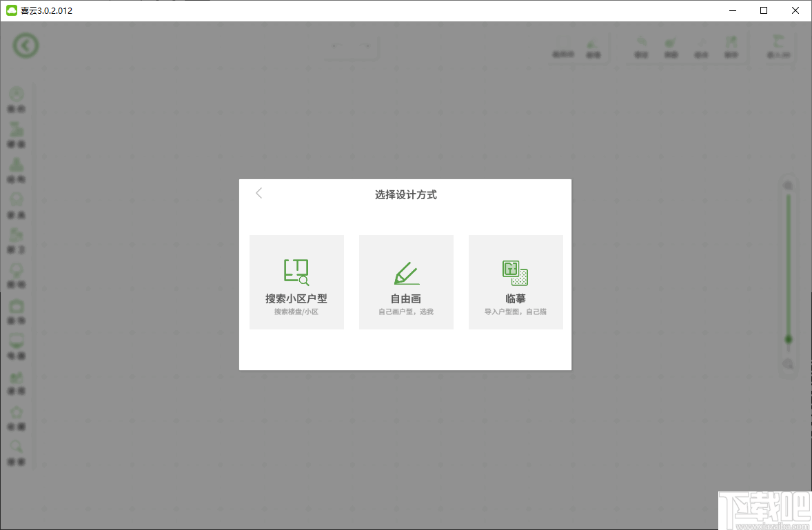Click the zoom slider handle on the right edge
Viewport: 812px width, 530px height.
pyautogui.click(x=789, y=339)
